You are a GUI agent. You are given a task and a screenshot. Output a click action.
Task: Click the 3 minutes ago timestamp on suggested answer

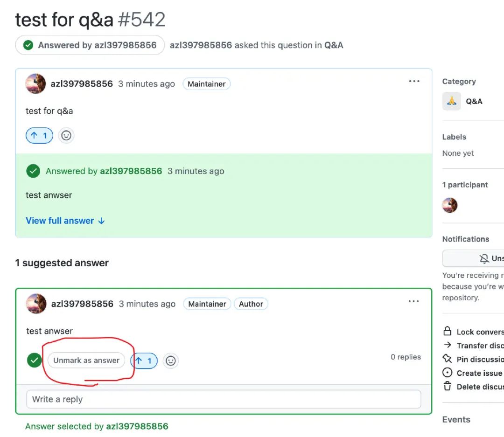[x=147, y=304]
